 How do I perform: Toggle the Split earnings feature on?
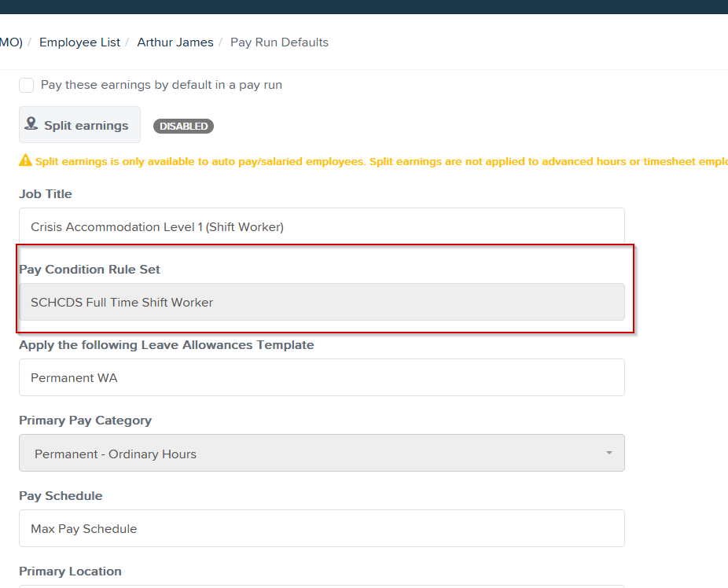coord(79,124)
